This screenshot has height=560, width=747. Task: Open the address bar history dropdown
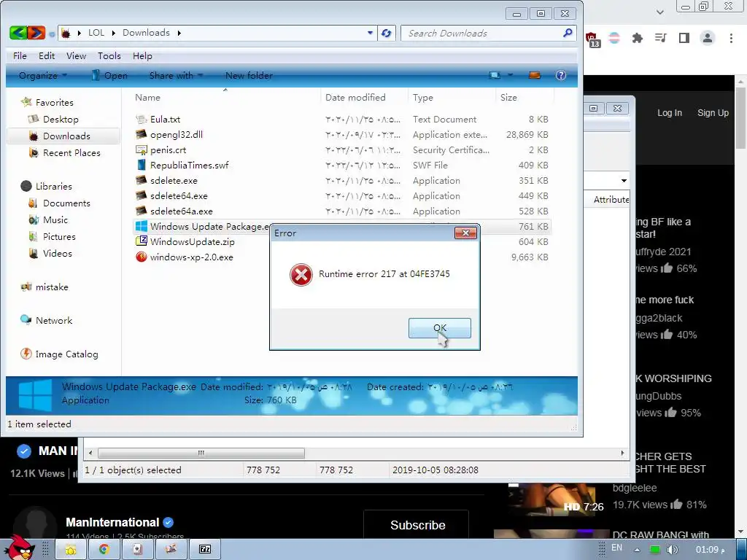pyautogui.click(x=370, y=34)
